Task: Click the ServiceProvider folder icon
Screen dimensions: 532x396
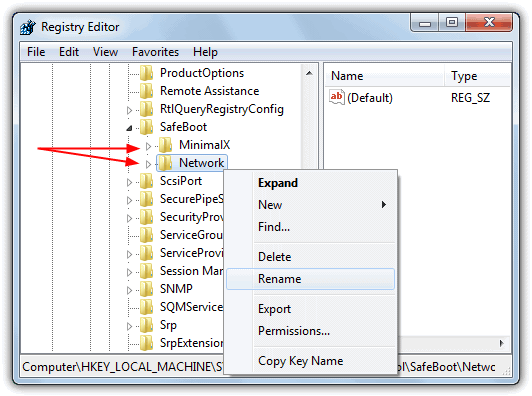Action: click(147, 253)
